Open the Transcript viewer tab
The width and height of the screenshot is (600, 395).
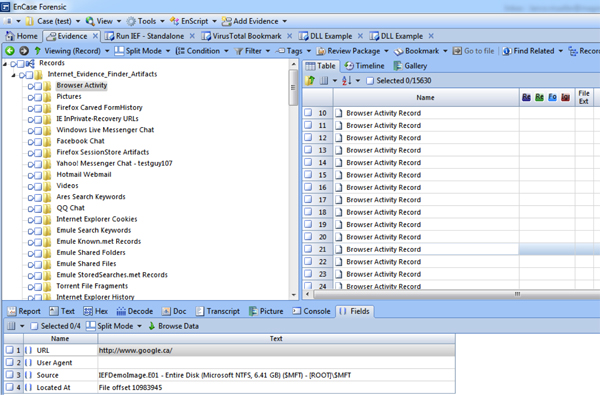point(218,311)
